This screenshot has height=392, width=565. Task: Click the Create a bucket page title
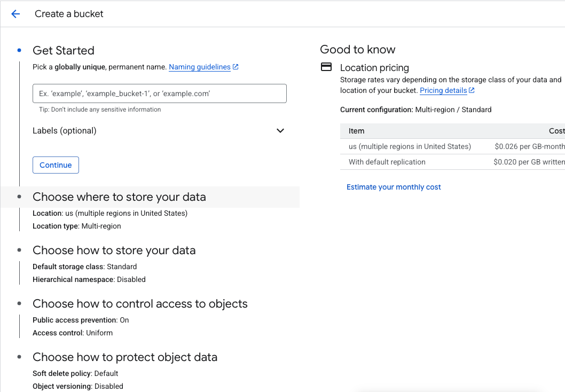(x=69, y=14)
